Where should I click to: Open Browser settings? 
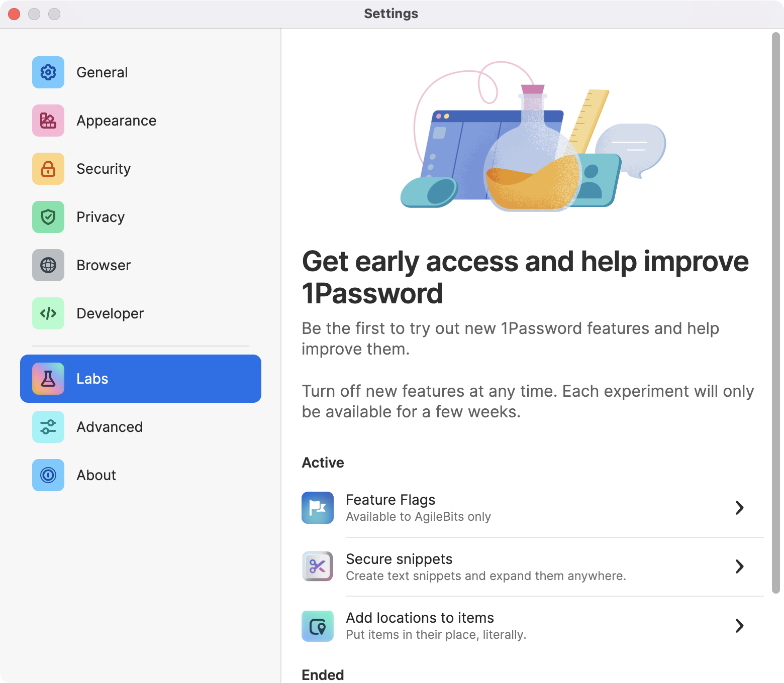coord(141,265)
